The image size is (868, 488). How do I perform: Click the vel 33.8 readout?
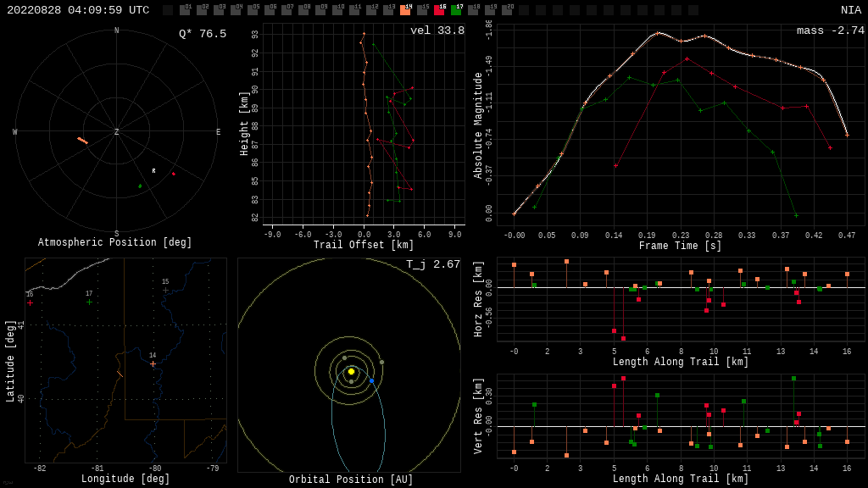click(437, 30)
